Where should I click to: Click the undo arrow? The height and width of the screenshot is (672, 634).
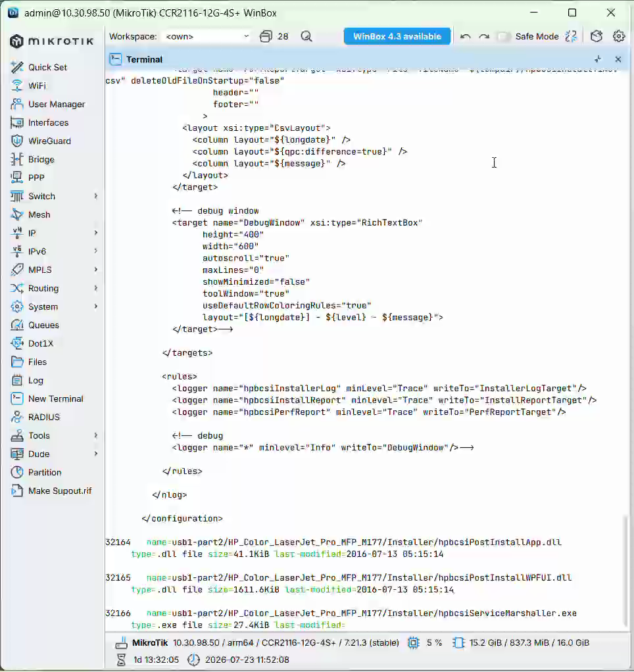click(465, 36)
